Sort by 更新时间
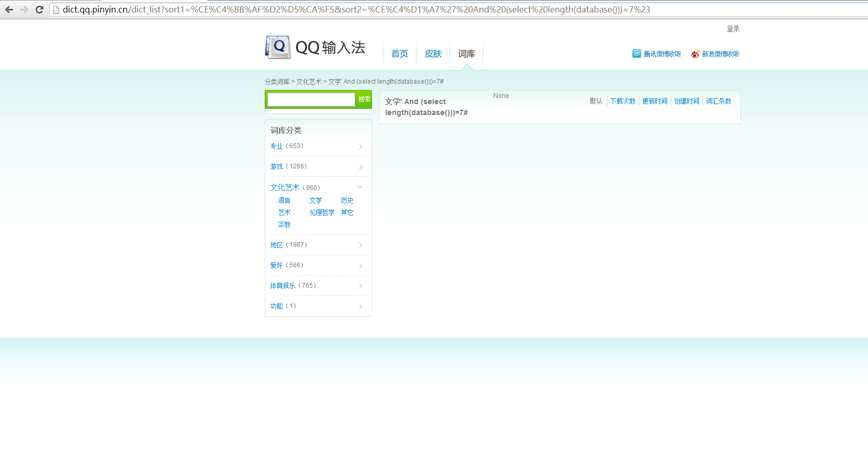868x465 pixels. coord(655,101)
